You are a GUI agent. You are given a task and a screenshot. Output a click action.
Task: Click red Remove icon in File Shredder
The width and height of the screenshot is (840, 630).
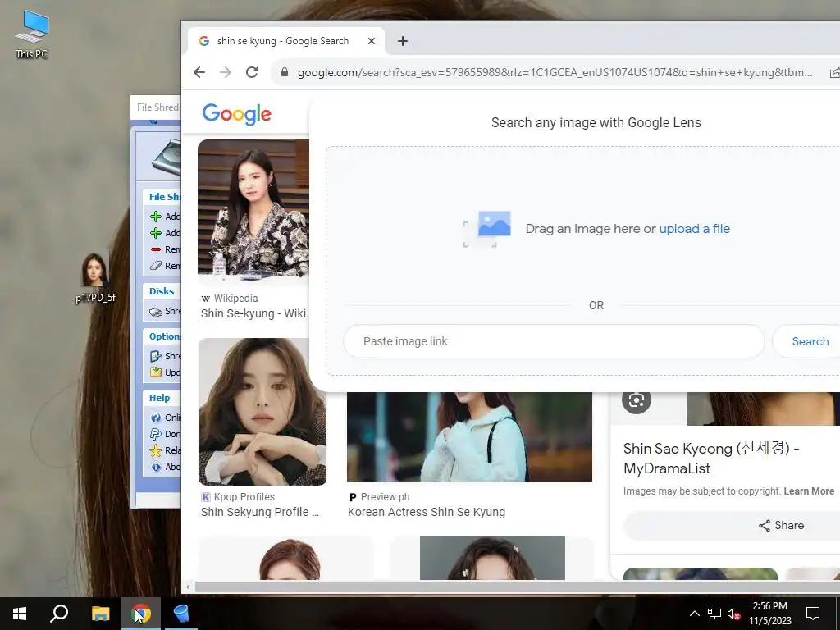click(156, 249)
